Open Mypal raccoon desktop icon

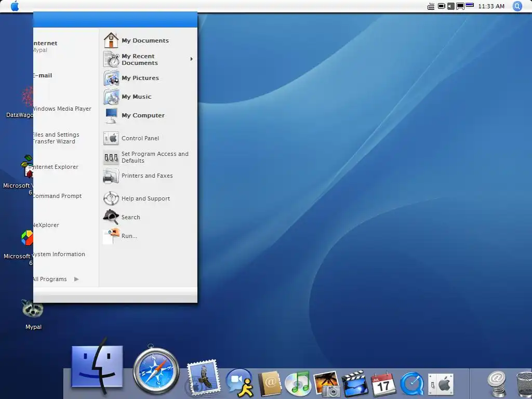[x=33, y=309]
